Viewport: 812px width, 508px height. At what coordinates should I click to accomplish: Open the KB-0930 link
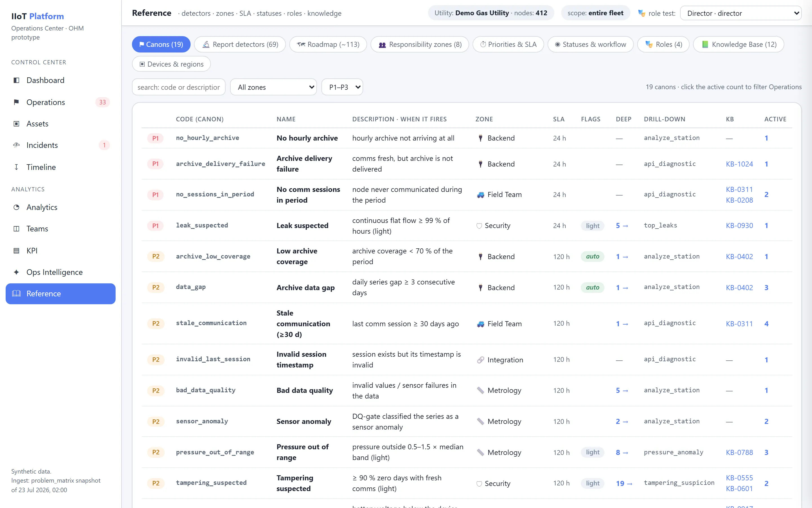(739, 226)
